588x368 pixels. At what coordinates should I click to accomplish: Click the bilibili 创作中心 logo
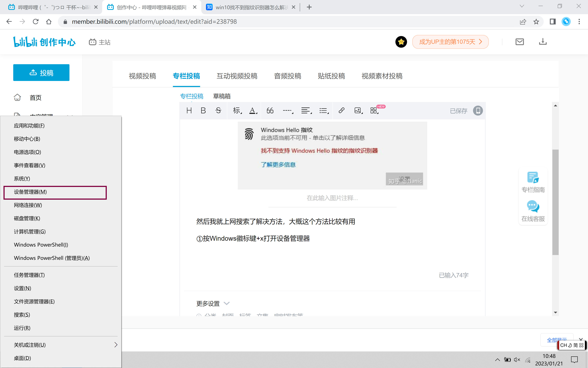44,42
